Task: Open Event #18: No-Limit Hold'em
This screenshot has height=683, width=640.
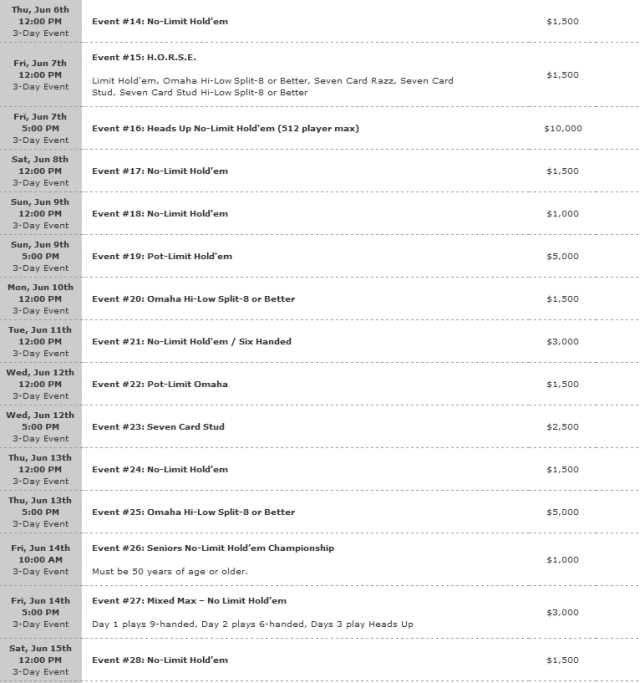Action: tap(160, 214)
